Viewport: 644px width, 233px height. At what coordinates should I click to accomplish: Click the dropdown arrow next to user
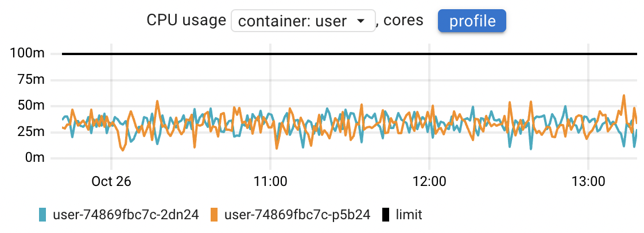[362, 21]
